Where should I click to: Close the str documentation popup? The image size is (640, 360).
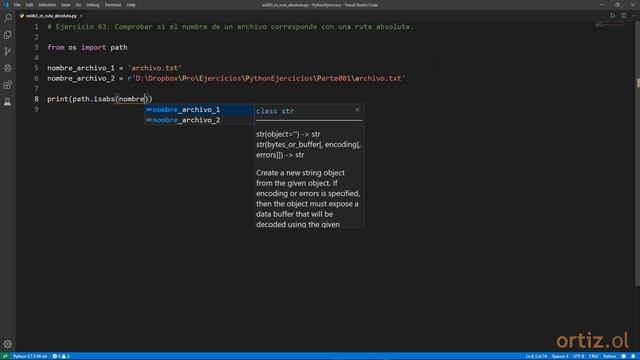coord(357,110)
